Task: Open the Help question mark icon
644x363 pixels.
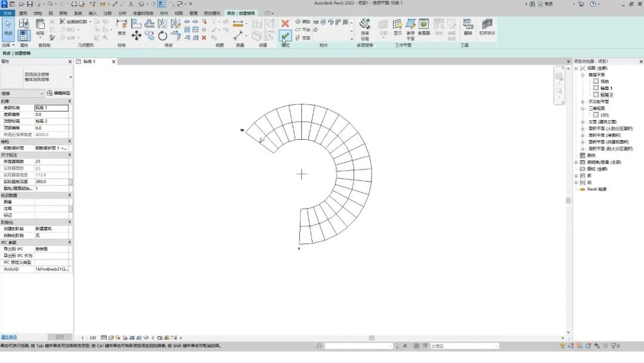Action: click(x=593, y=4)
